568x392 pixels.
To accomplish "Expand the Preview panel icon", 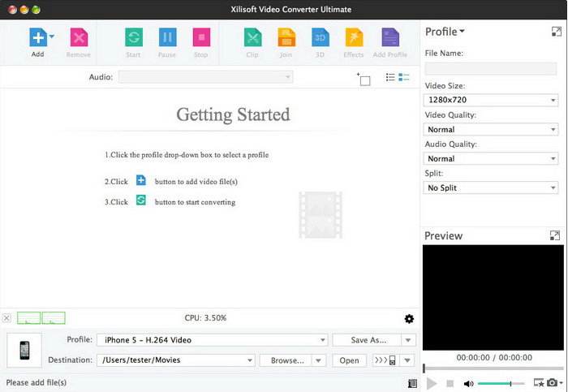I will (x=554, y=235).
